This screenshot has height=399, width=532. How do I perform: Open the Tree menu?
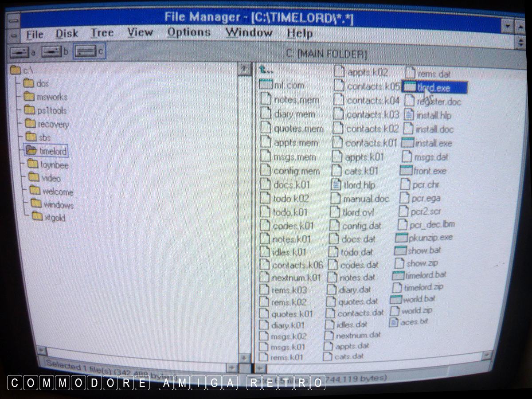click(102, 33)
